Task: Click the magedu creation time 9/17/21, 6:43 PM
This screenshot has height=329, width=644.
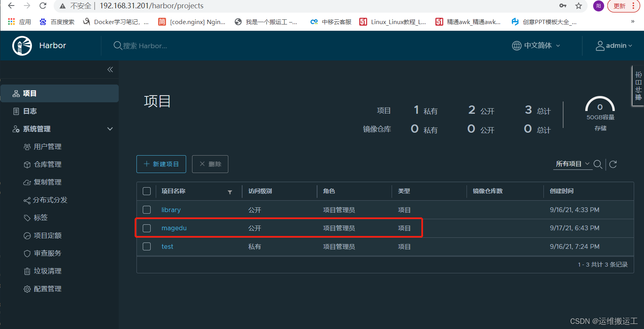Action: pos(575,228)
